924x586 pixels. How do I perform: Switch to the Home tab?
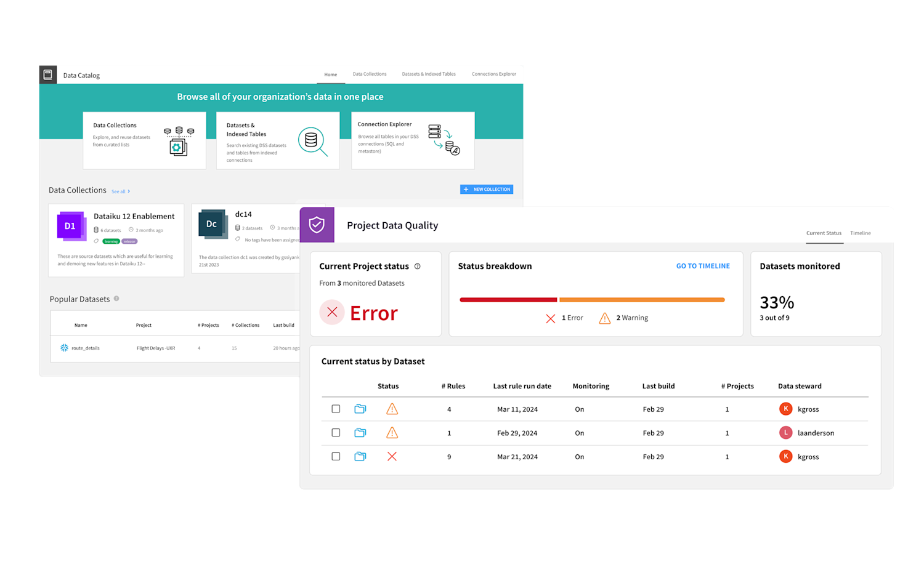click(331, 74)
